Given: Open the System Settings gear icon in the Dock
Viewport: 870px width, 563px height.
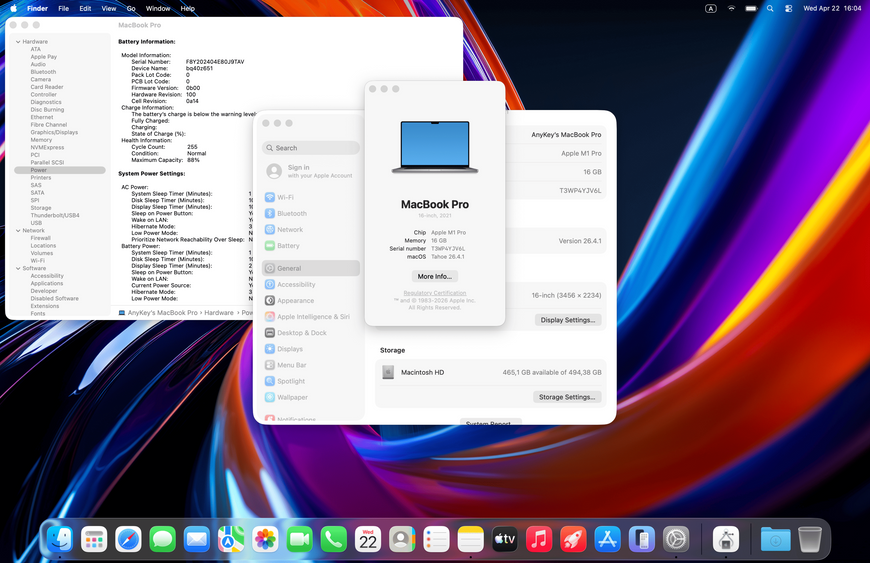Looking at the screenshot, I should (x=676, y=539).
